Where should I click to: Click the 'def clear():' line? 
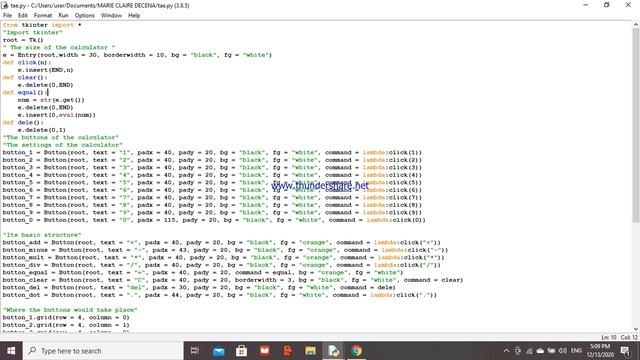25,78
